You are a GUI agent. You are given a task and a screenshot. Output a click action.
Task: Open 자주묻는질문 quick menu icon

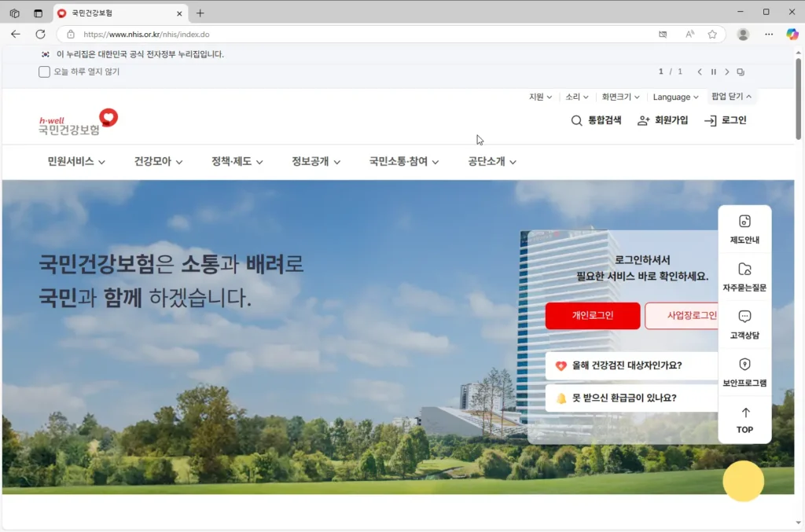744,277
